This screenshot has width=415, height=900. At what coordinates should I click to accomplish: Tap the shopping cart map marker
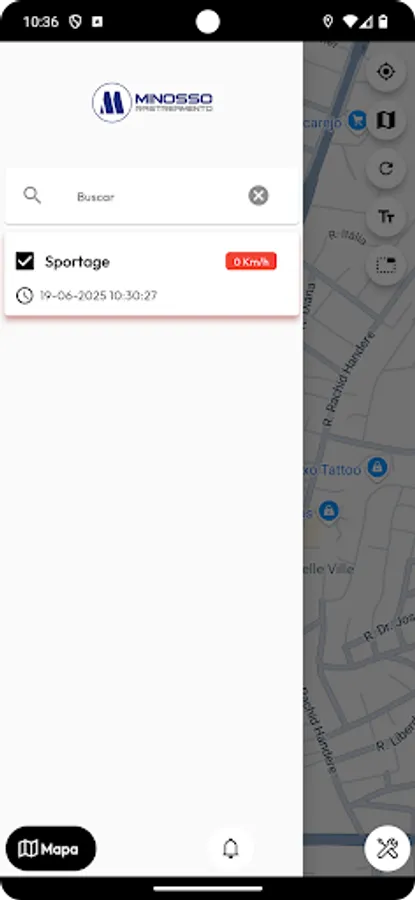point(358,121)
